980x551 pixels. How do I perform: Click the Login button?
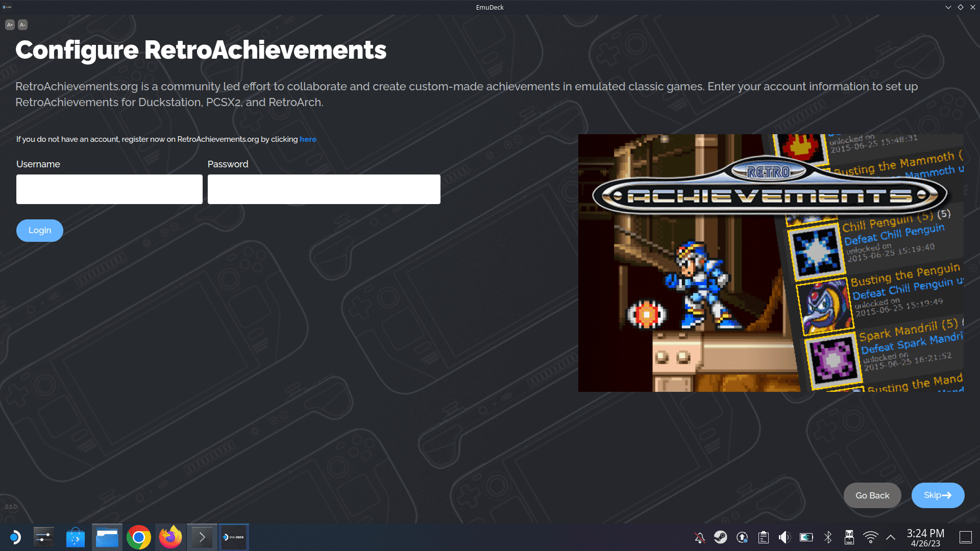point(40,231)
